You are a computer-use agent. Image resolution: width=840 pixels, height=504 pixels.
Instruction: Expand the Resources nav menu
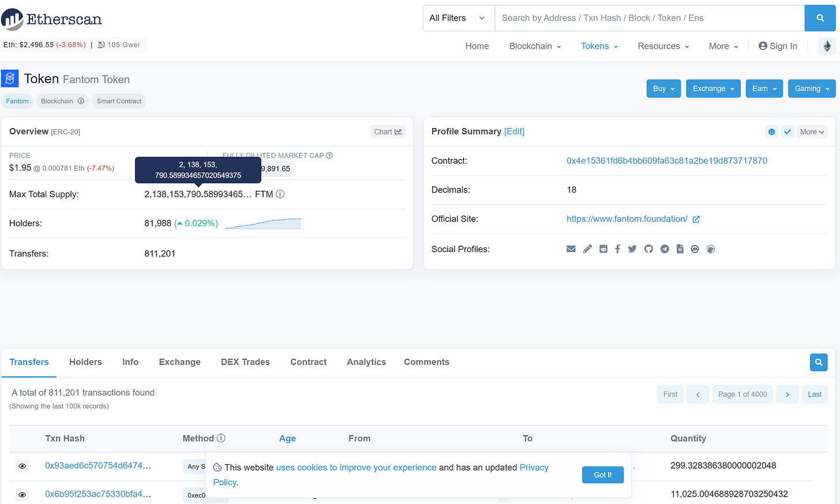click(x=663, y=46)
